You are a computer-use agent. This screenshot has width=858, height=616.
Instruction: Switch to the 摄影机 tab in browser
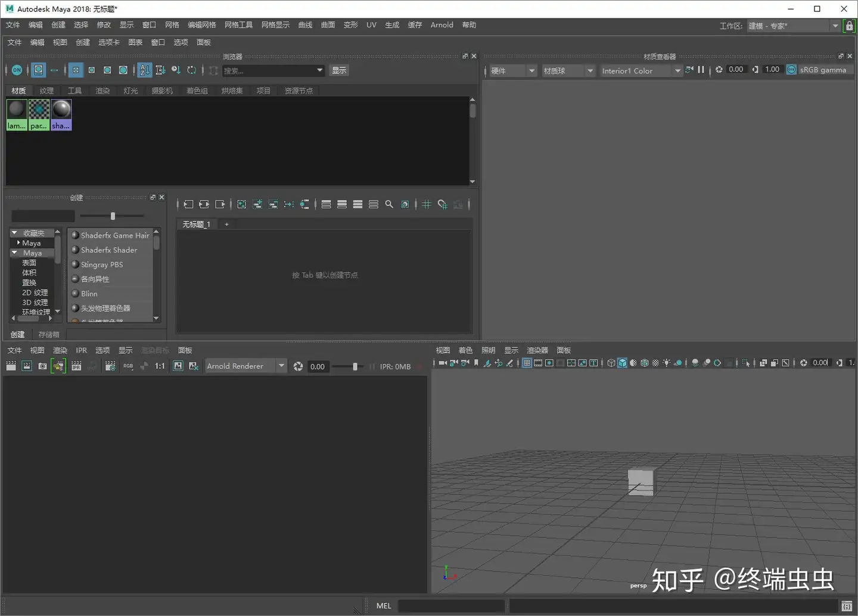pos(162,91)
